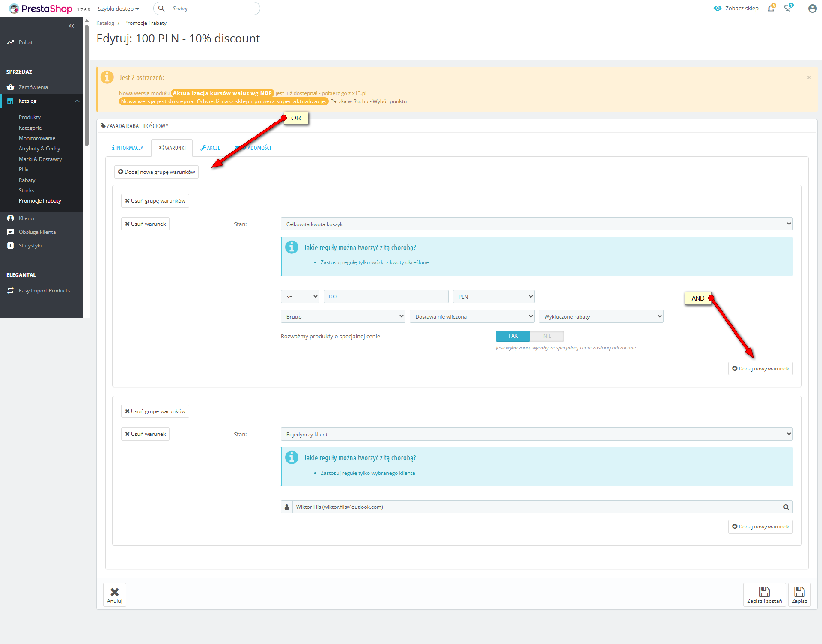Collapse the sidebar menu arrows
Image resolution: width=822 pixels, height=644 pixels.
pos(71,26)
